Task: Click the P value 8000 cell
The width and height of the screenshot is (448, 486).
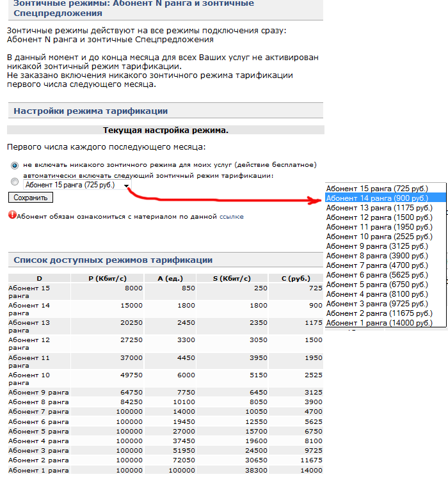Action: [x=108, y=292]
